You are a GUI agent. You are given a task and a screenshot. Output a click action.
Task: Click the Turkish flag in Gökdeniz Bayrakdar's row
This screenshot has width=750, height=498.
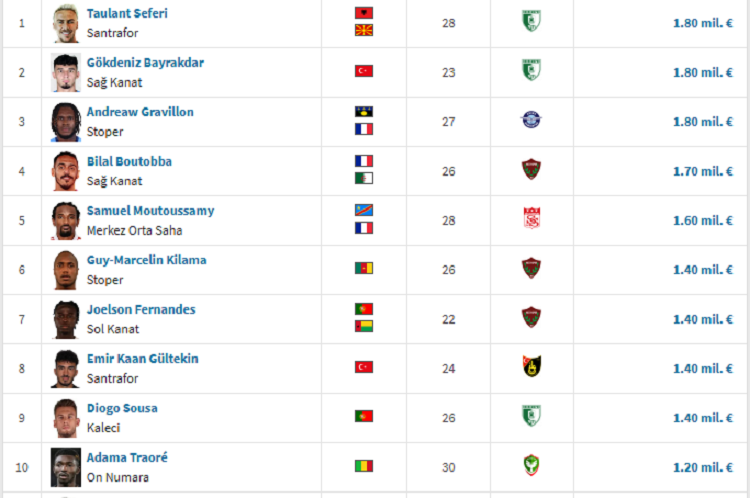click(364, 71)
